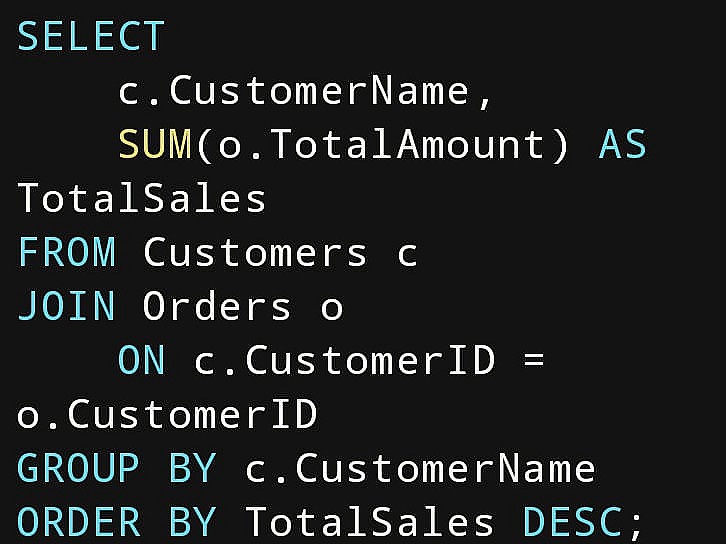Screen dimensions: 726x544
Task: Click TotalSales in the ORDER BY clause
Action: pos(369,522)
